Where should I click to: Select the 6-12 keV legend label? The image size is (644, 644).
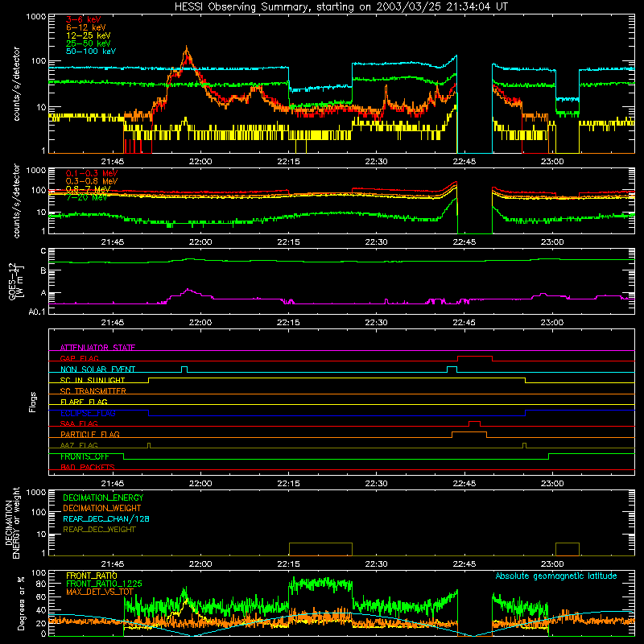pyautogui.click(x=85, y=27)
